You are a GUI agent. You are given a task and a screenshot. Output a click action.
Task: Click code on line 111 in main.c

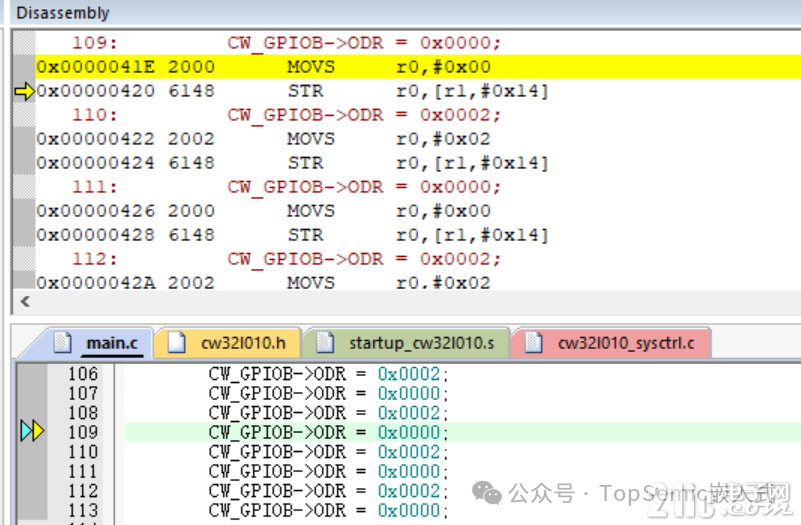click(x=328, y=471)
